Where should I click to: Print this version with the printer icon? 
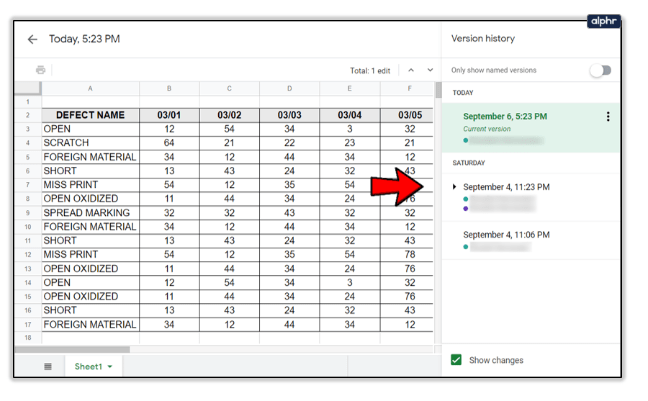tap(40, 70)
